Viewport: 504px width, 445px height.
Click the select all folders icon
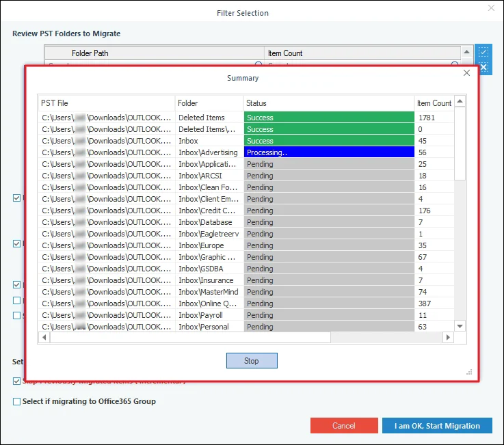[x=483, y=51]
